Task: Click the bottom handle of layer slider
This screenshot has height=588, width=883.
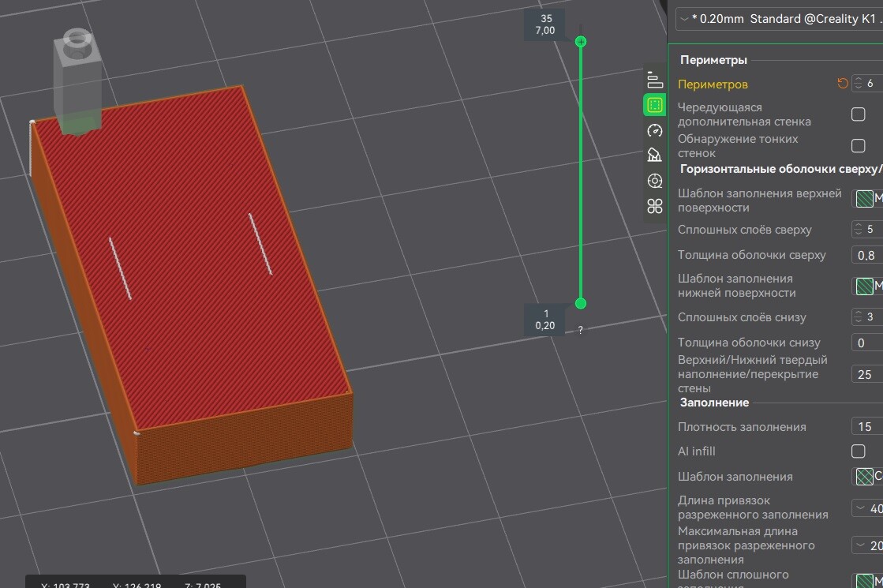Action: point(581,304)
